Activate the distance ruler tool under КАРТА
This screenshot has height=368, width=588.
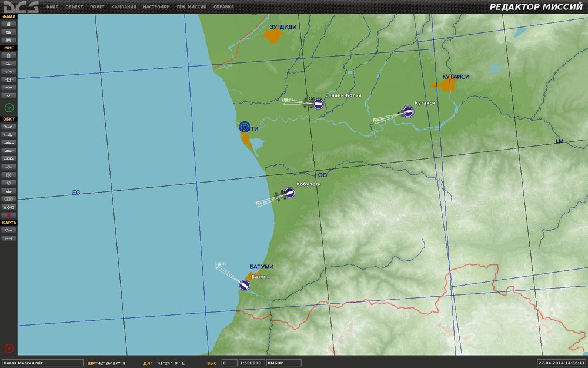[x=9, y=238]
